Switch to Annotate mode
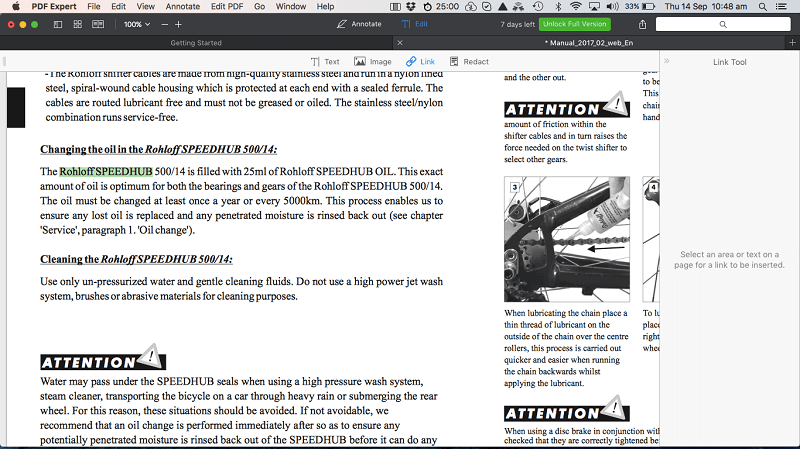Viewport: 800px width, 449px height. click(359, 24)
